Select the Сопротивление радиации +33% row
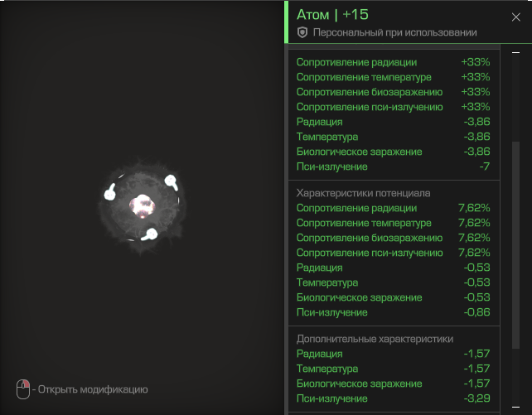Screen dimensions: 532x415 394,62
